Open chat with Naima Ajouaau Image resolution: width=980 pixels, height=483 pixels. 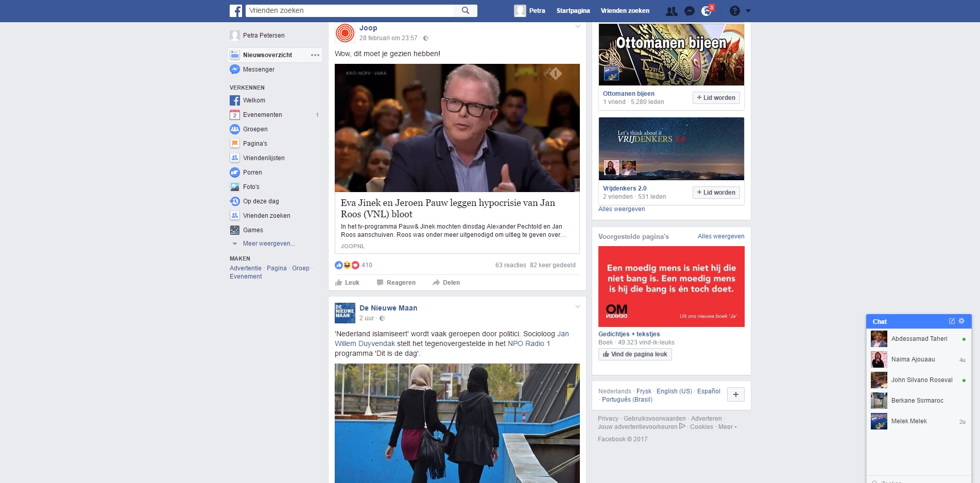coord(919,359)
